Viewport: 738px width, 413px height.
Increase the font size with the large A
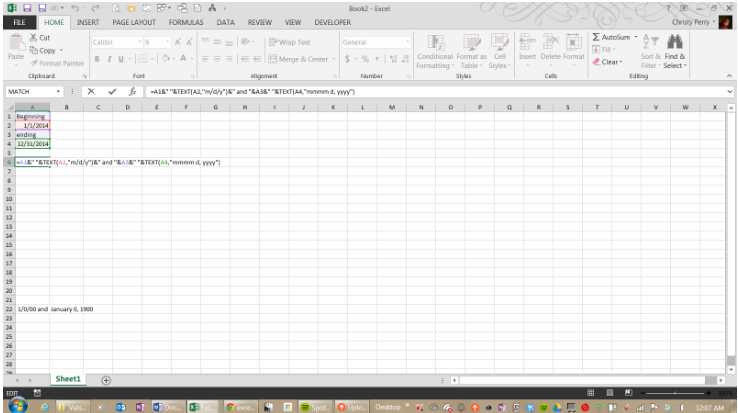pyautogui.click(x=178, y=42)
